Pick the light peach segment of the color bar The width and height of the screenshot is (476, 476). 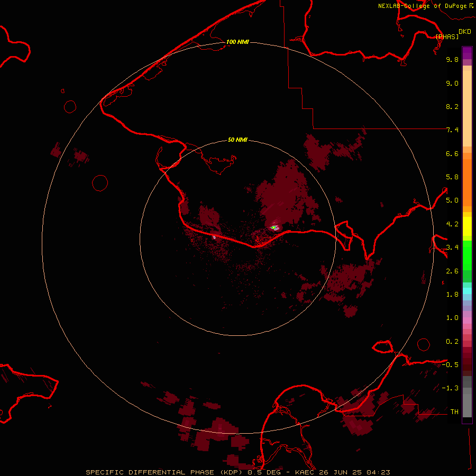467,108
